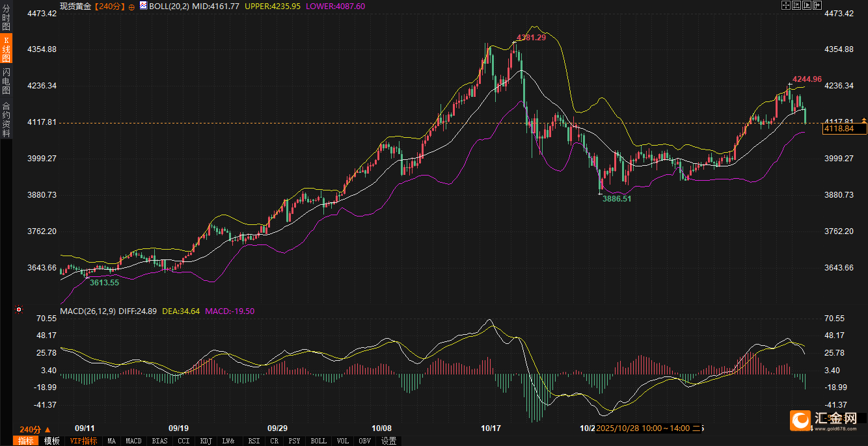Viewport: 868px width, 446px height.
Task: Click the small red dot icon above MACD
Action: pos(18,309)
